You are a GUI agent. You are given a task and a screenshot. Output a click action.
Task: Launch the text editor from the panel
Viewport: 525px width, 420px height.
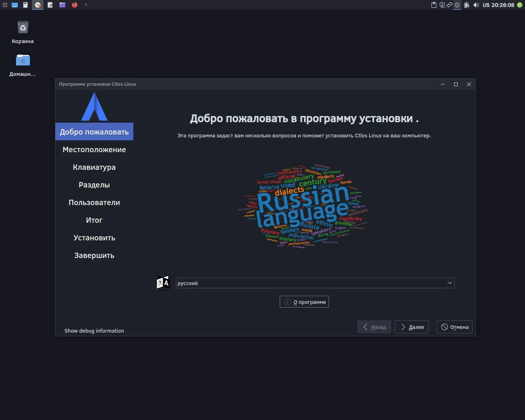50,5
